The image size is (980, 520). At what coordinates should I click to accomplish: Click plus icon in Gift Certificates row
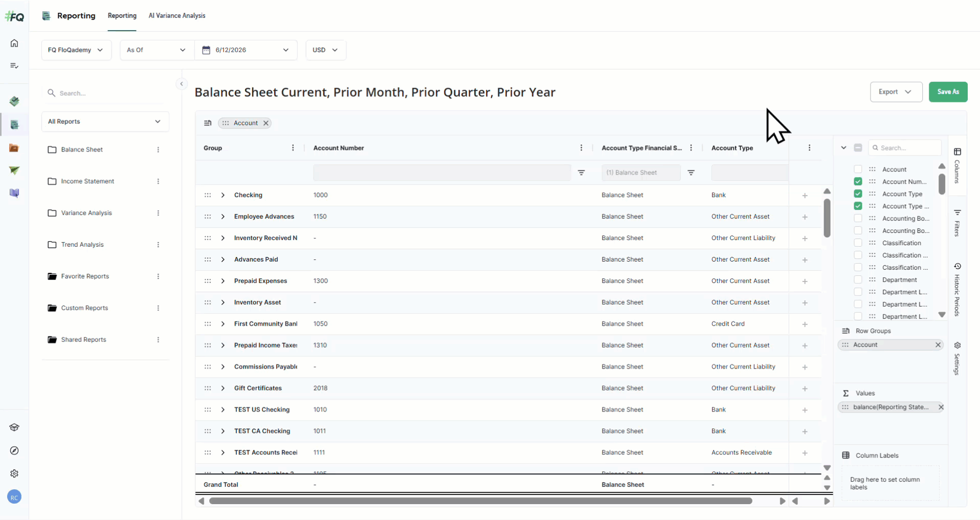click(x=805, y=388)
